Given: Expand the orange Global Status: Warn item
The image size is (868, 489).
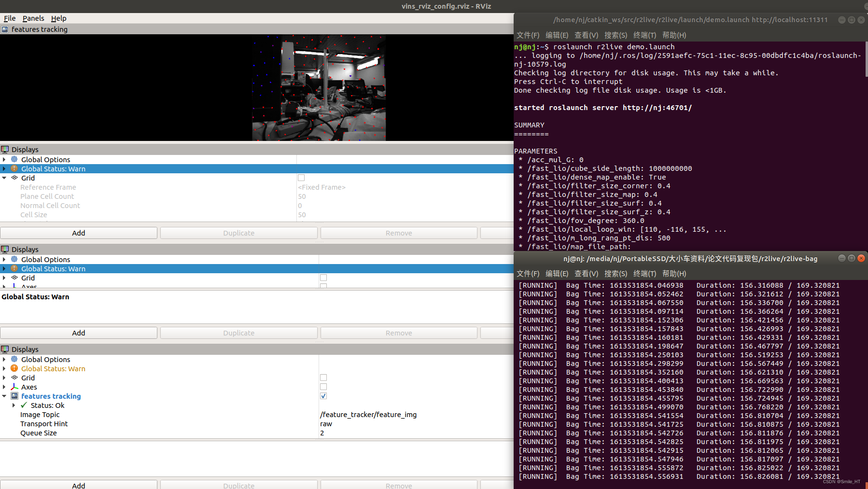Looking at the screenshot, I should click(x=4, y=368).
